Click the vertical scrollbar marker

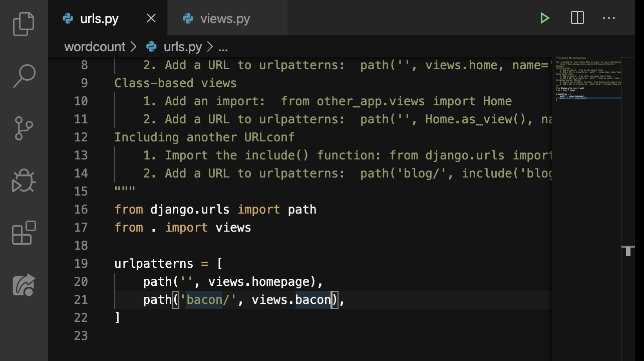pyautogui.click(x=628, y=251)
